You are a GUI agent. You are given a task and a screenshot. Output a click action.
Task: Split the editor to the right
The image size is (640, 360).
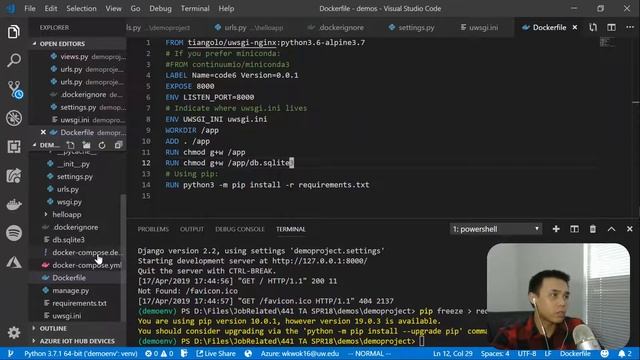coord(611,27)
